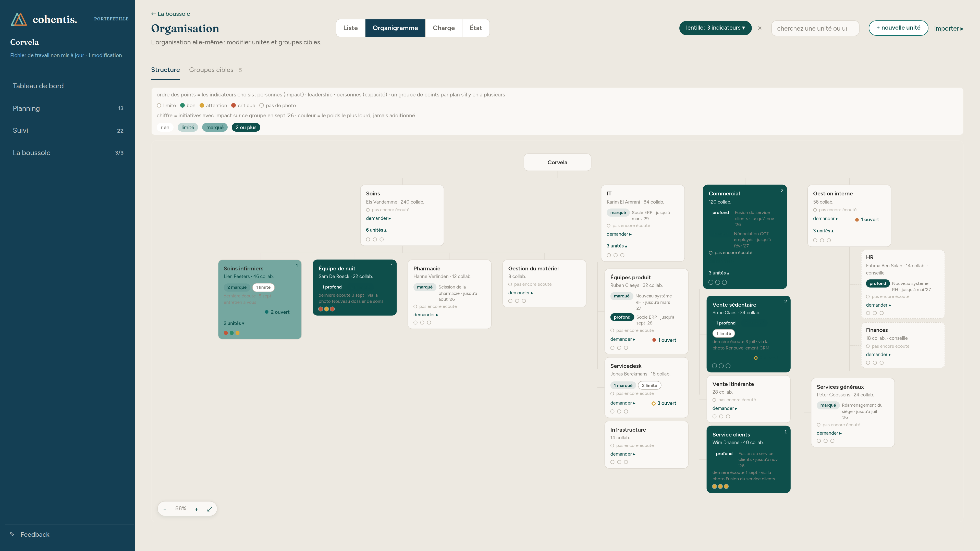Click 'profond' badge in the HR card
Image resolution: width=980 pixels, height=551 pixels.
878,283
